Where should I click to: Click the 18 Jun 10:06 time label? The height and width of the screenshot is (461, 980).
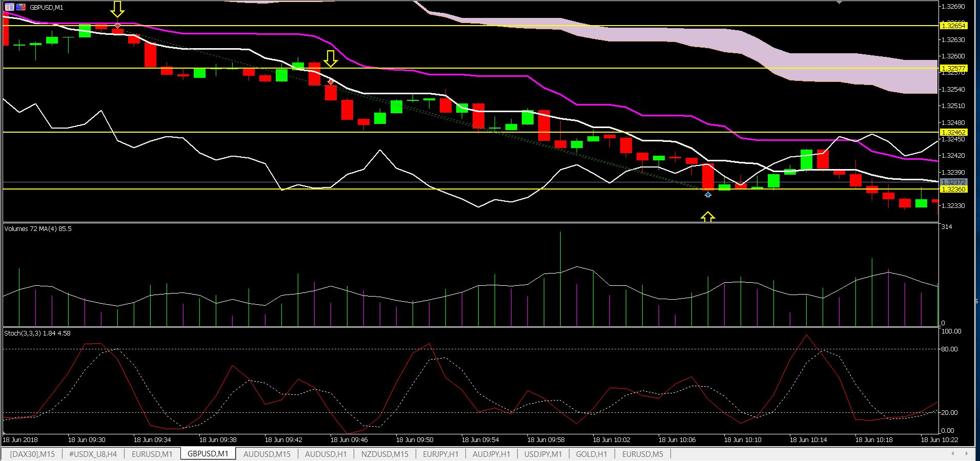677,440
